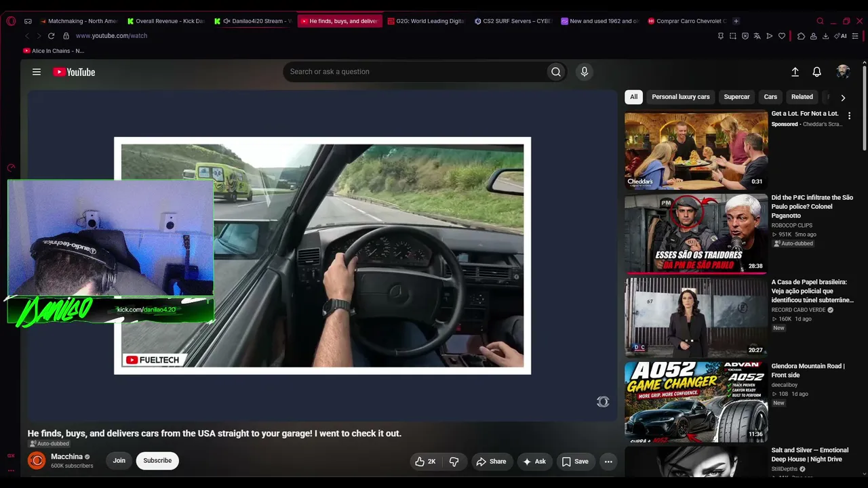Screen dimensions: 868x488
Task: Click the Opera GX logo menu
Action: [11, 21]
